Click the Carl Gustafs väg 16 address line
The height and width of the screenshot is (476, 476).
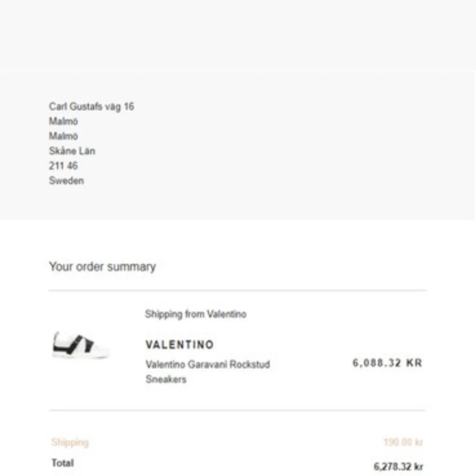91,107
